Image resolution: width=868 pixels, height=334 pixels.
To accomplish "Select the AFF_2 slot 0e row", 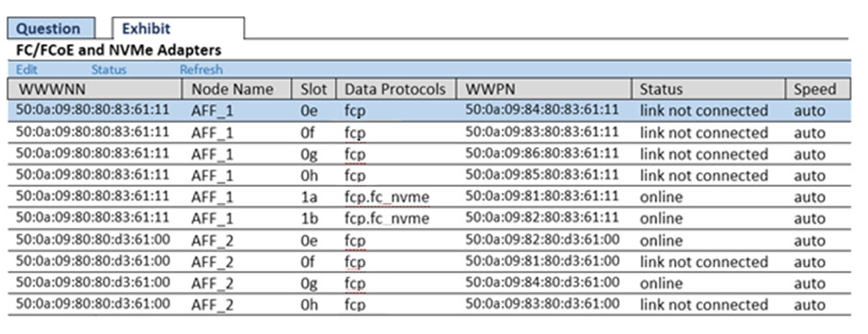I will 430,241.
